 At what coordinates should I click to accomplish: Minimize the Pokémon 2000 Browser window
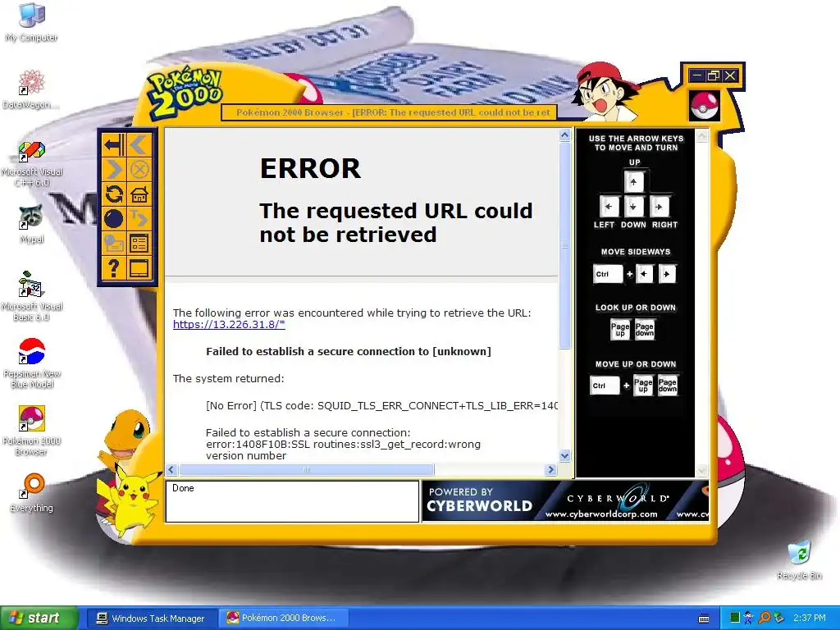click(696, 75)
